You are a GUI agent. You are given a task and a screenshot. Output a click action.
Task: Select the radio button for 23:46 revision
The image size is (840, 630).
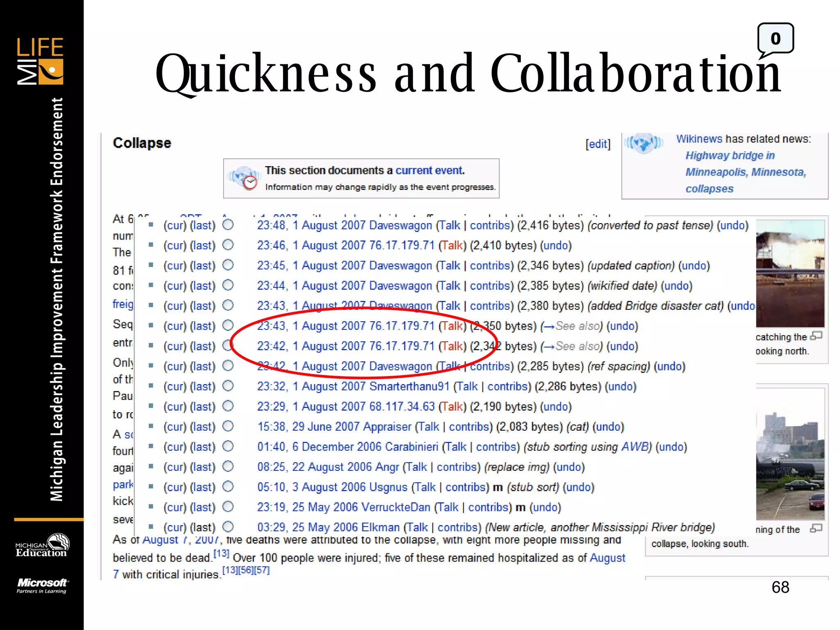point(228,245)
